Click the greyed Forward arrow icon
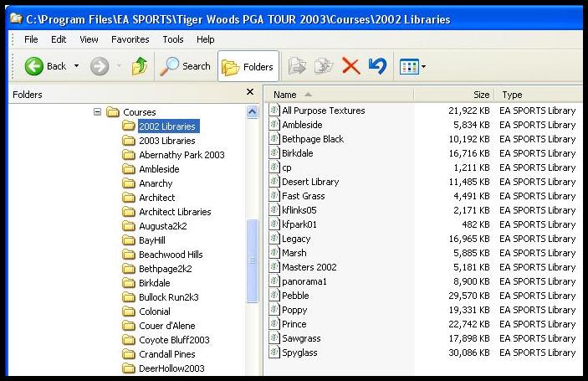Viewport: 588px width, 381px height. coord(100,66)
